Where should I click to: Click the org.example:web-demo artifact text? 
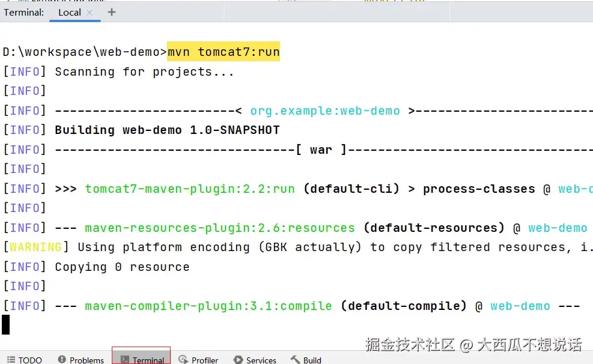pos(325,111)
